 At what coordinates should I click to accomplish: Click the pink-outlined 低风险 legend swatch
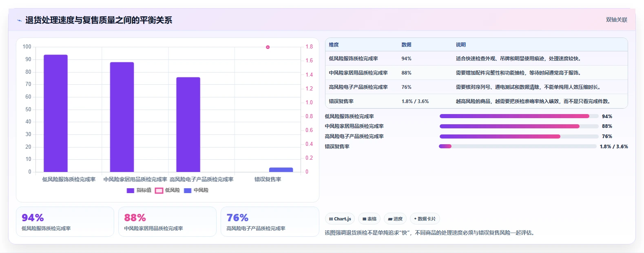[x=159, y=191]
